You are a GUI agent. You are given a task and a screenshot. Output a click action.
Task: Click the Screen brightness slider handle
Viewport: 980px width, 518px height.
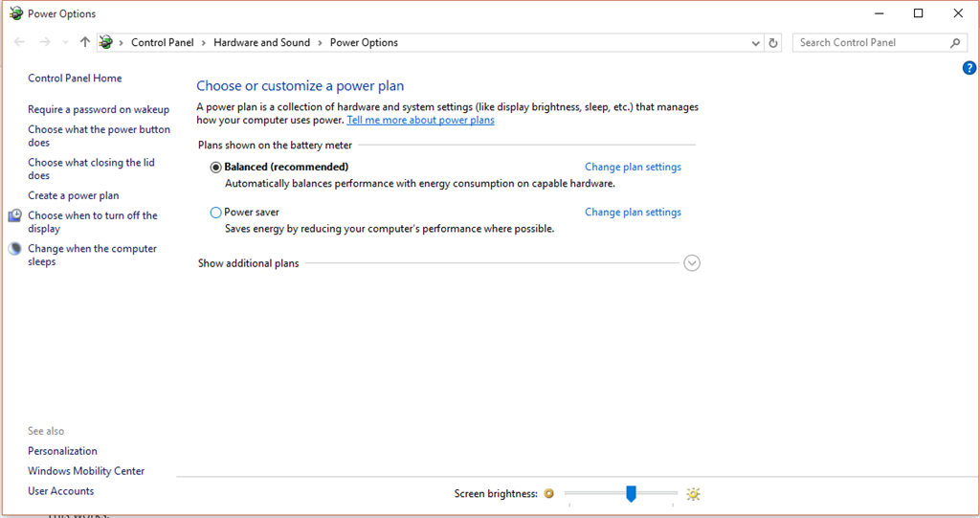click(x=632, y=494)
